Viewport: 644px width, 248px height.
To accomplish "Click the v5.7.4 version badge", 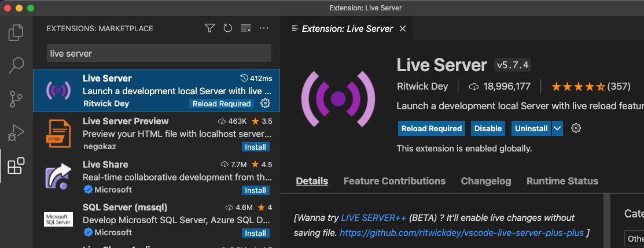I will (x=513, y=65).
